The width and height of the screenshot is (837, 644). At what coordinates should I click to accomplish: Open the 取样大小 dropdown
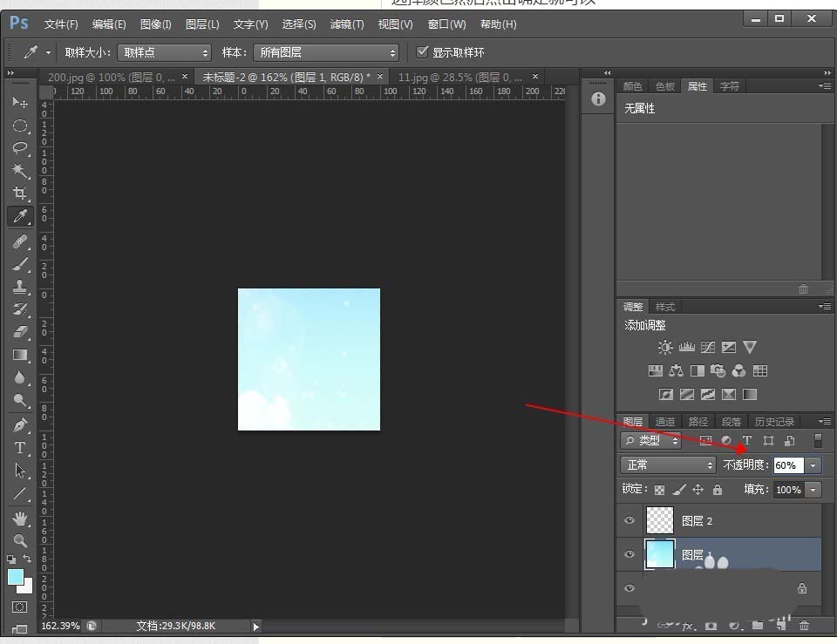165,53
